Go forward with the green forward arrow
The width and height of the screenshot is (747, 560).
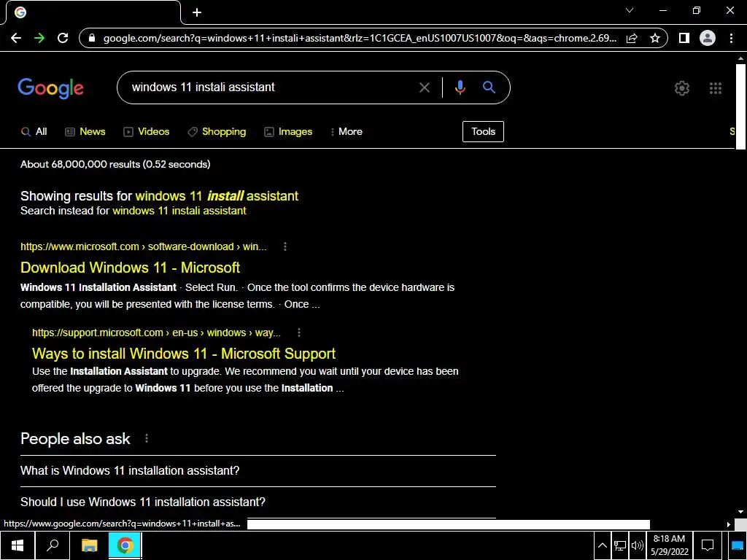pos(39,38)
